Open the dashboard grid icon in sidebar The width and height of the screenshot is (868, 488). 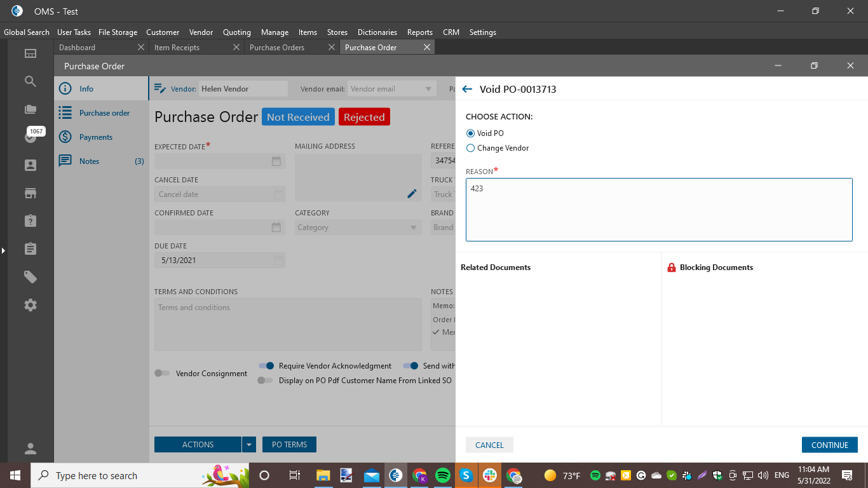[31, 53]
